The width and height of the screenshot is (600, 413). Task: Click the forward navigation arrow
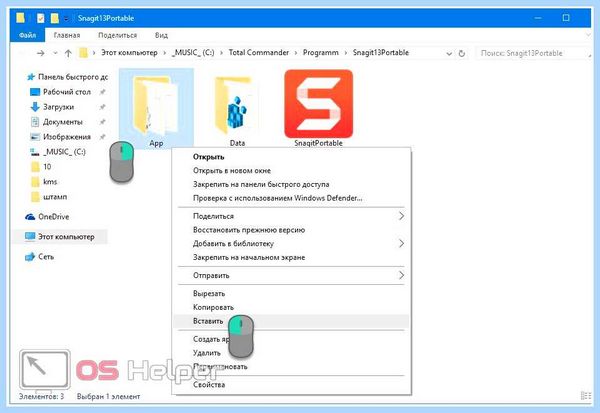41,53
